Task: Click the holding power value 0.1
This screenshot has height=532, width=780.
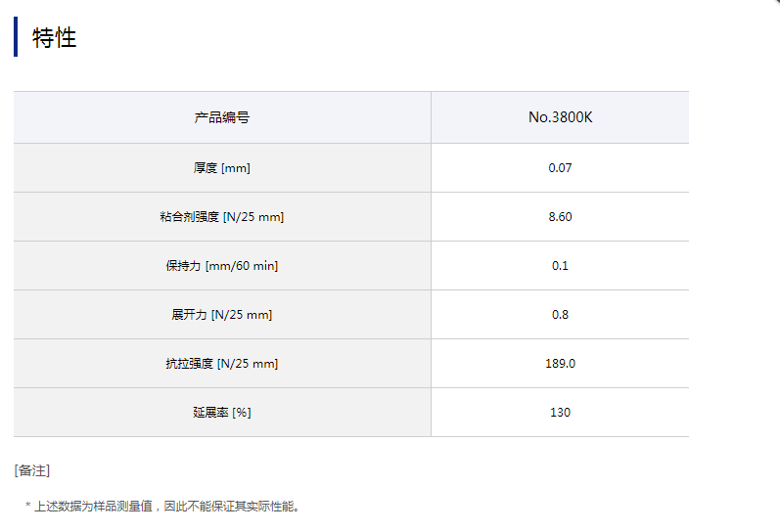Action: coord(560,266)
